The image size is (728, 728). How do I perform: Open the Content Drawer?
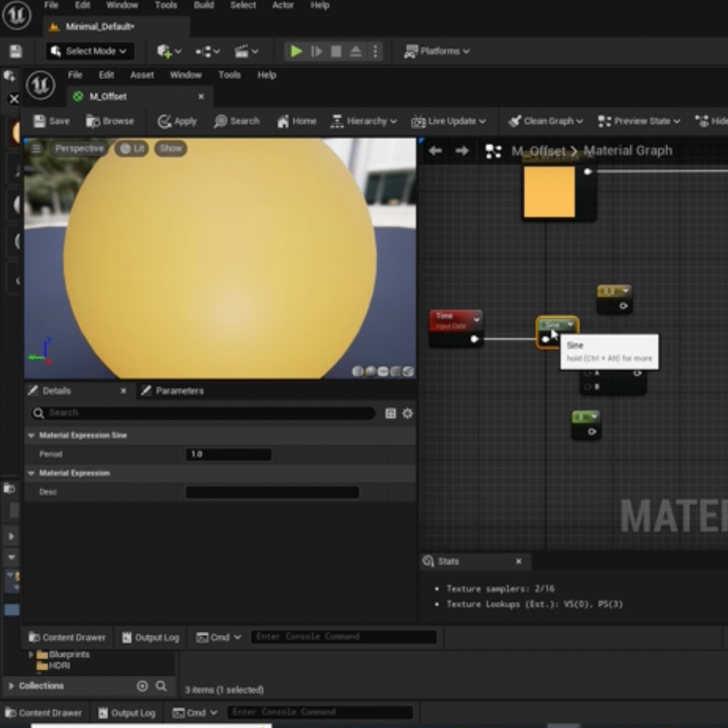pyautogui.click(x=67, y=637)
